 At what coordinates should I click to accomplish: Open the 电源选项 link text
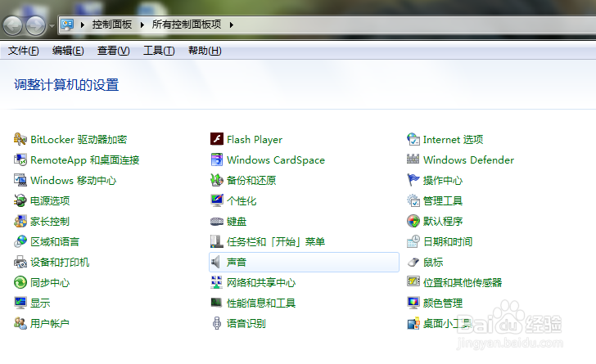50,200
